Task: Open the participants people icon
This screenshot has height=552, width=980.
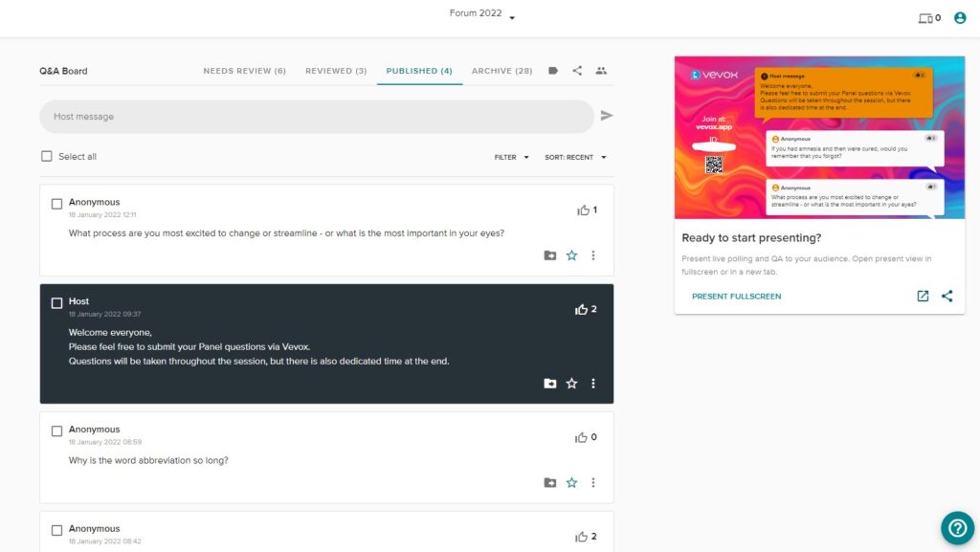Action: tap(601, 71)
